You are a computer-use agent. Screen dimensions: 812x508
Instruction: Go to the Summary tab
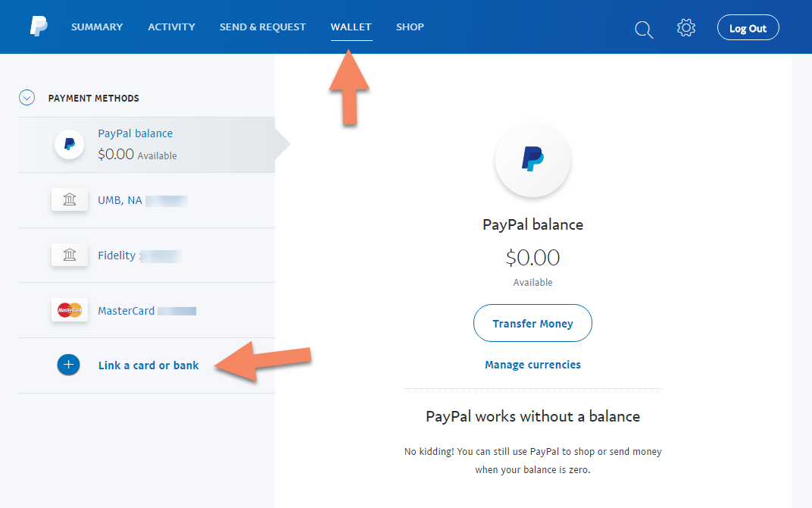(97, 27)
